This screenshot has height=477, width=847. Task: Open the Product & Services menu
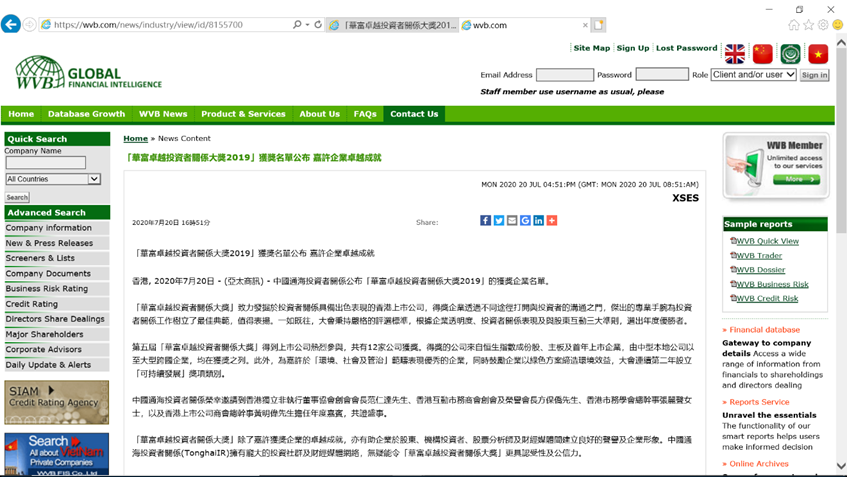tap(243, 114)
